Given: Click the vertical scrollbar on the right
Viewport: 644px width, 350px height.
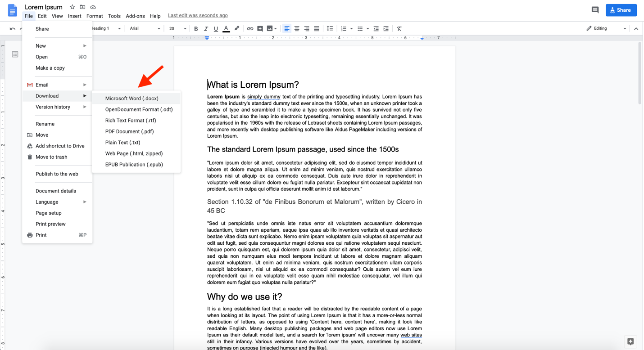Looking at the screenshot, I should pyautogui.click(x=639, y=73).
